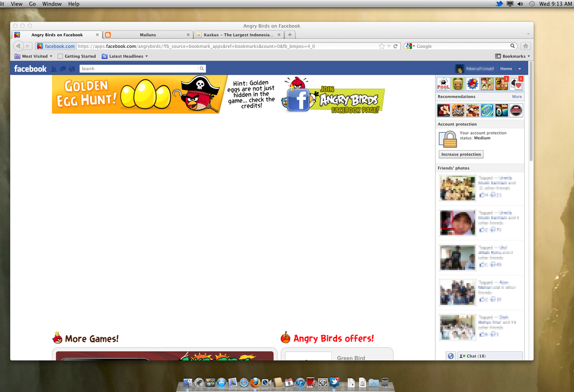Open the Angry Birds crowned bird shortcut
Screen dimensions: 574x392
[x=473, y=84]
